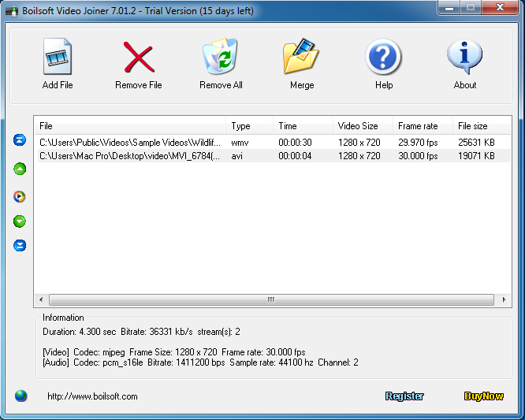
Task: Click the Add File label
Action: pyautogui.click(x=58, y=85)
